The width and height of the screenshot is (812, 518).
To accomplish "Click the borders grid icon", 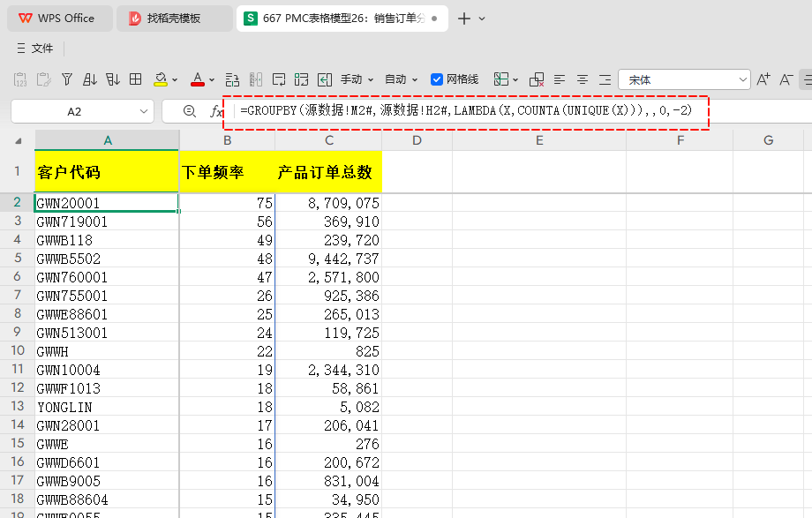I will point(136,79).
